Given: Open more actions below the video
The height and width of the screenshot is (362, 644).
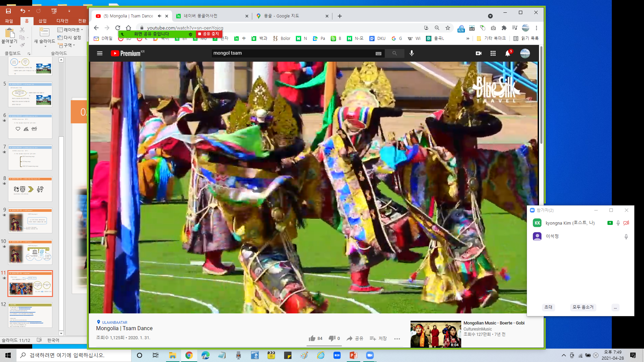Looking at the screenshot, I should tap(397, 339).
